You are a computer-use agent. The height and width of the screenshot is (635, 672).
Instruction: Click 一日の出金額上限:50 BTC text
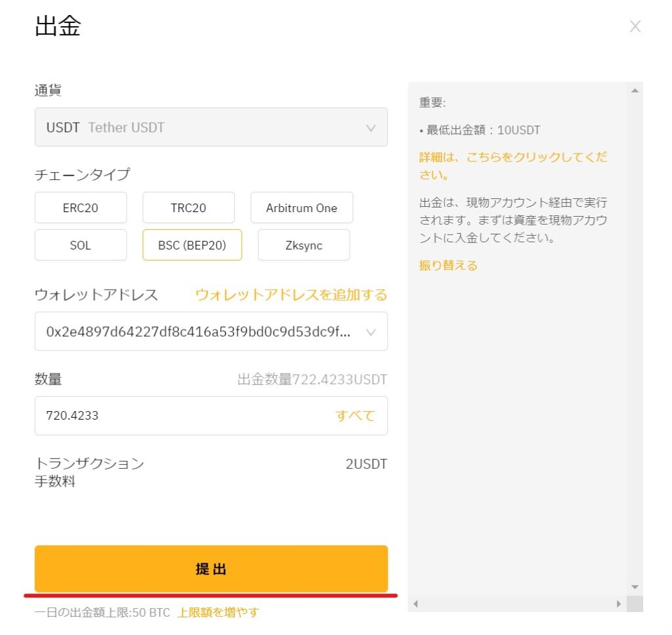click(x=102, y=612)
